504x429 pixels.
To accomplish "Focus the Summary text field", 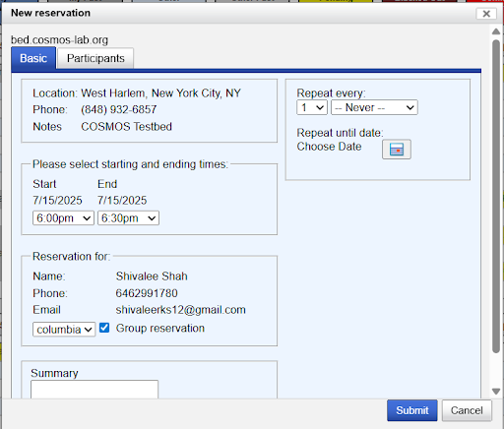I will pos(94,390).
